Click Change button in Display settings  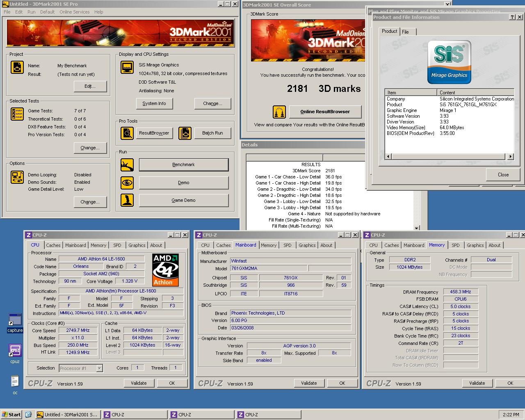coord(212,103)
